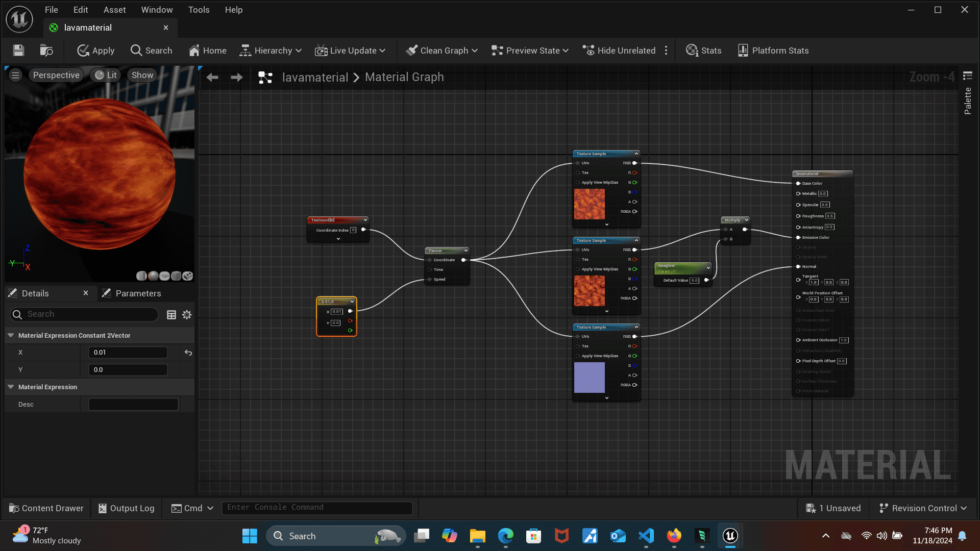Open the Asset menu
Viewport: 980px width, 551px height.
[114, 10]
